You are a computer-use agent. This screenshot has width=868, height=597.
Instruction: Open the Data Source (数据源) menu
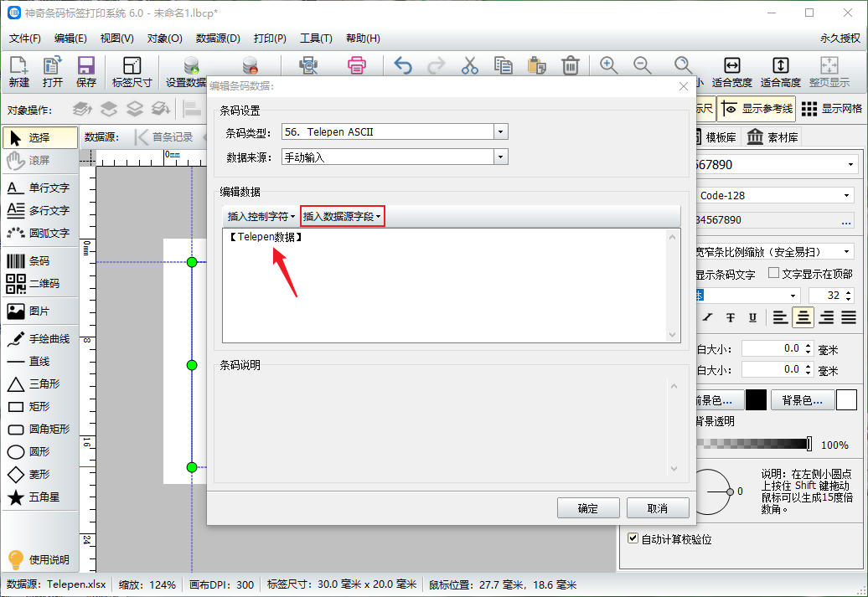[x=218, y=39]
